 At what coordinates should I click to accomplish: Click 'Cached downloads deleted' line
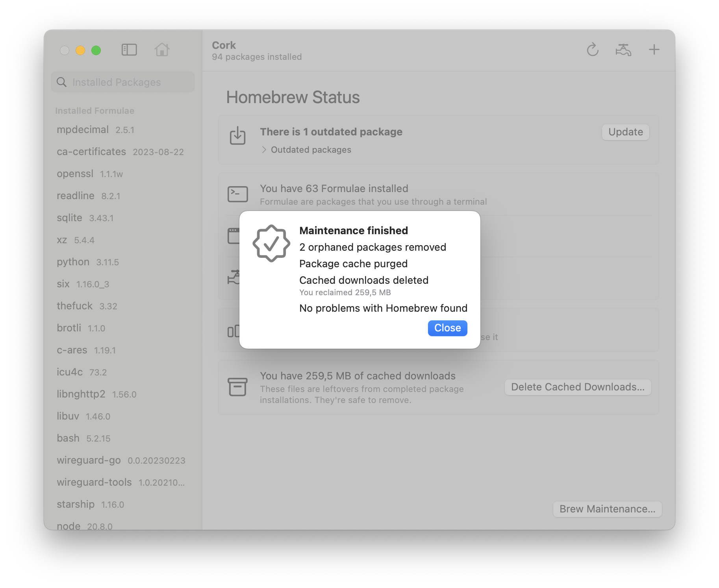point(364,280)
